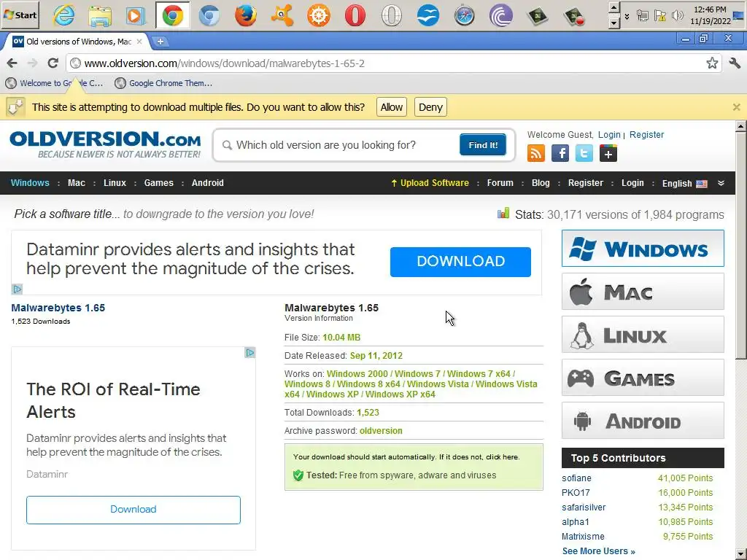Go back to the previous page
Screen dimensions: 747x560
(x=12, y=63)
